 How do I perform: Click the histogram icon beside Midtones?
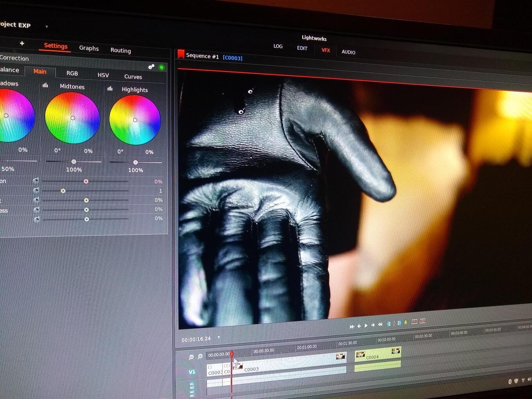(x=45, y=85)
